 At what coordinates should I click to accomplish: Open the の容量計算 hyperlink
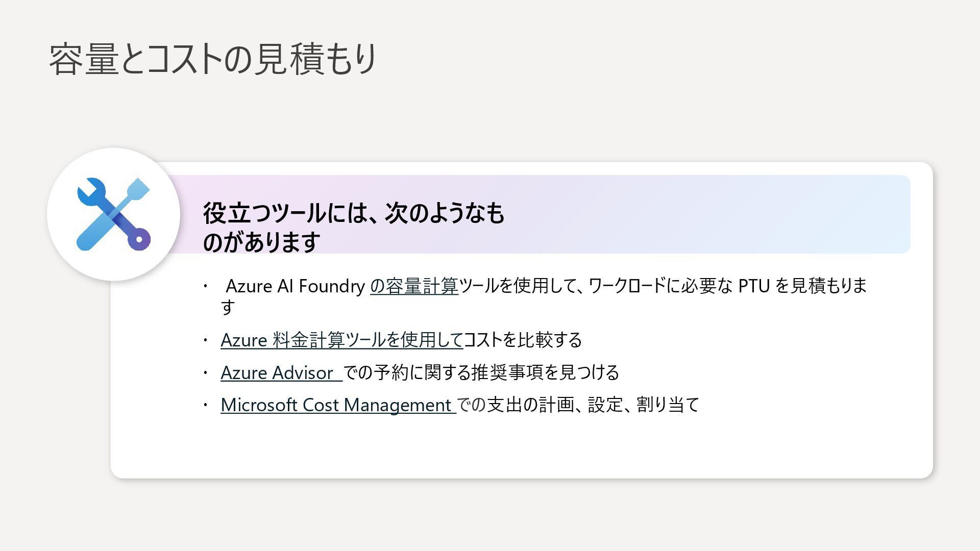(x=414, y=286)
